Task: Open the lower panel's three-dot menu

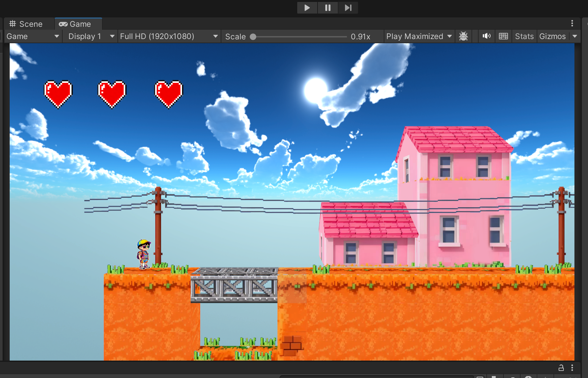Action: click(x=572, y=368)
